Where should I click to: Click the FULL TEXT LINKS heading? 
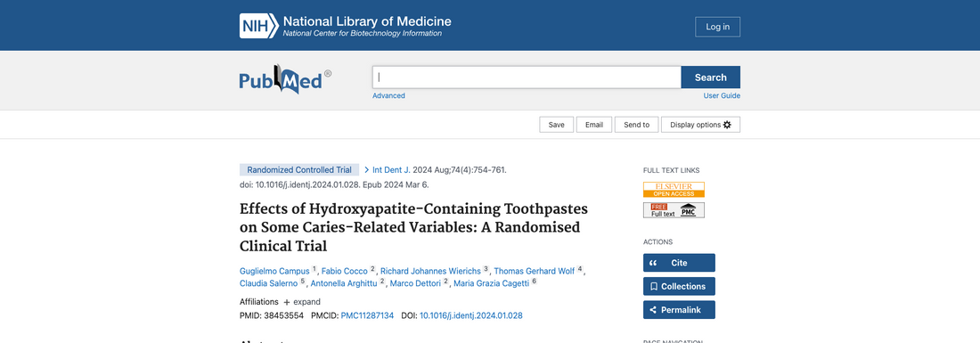click(x=671, y=170)
